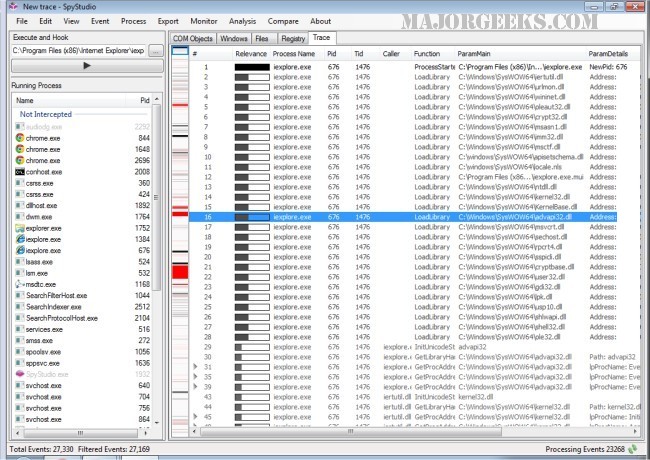Image resolution: width=650 pixels, height=460 pixels.
Task: Click the trace horizontal scrollbar right arrow
Action: (635, 431)
